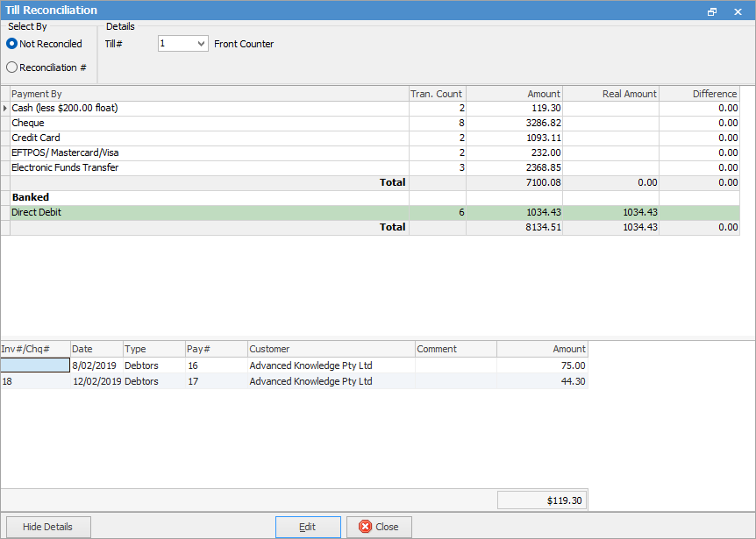Click the empty Inv#/Chq# cell in first row
756x539 pixels.
tap(35, 365)
